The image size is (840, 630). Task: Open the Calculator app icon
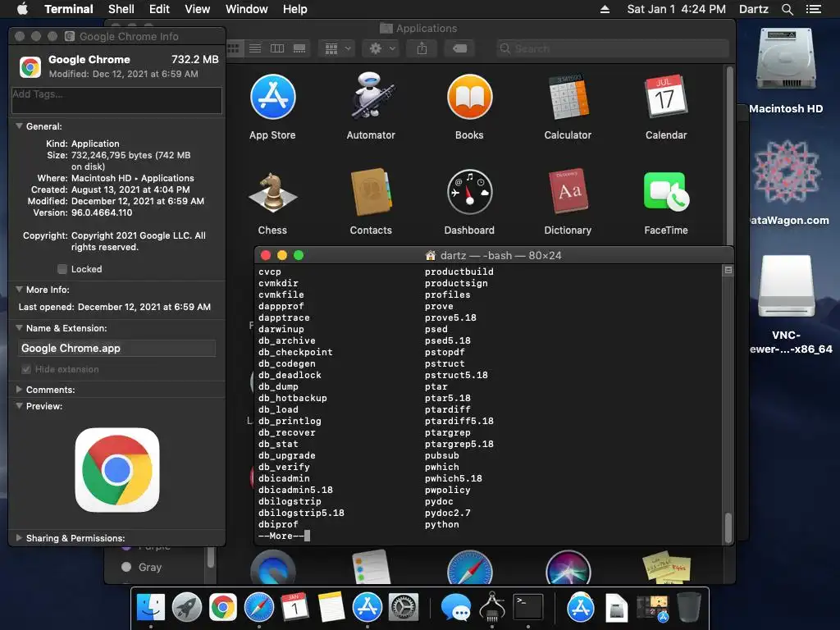568,97
